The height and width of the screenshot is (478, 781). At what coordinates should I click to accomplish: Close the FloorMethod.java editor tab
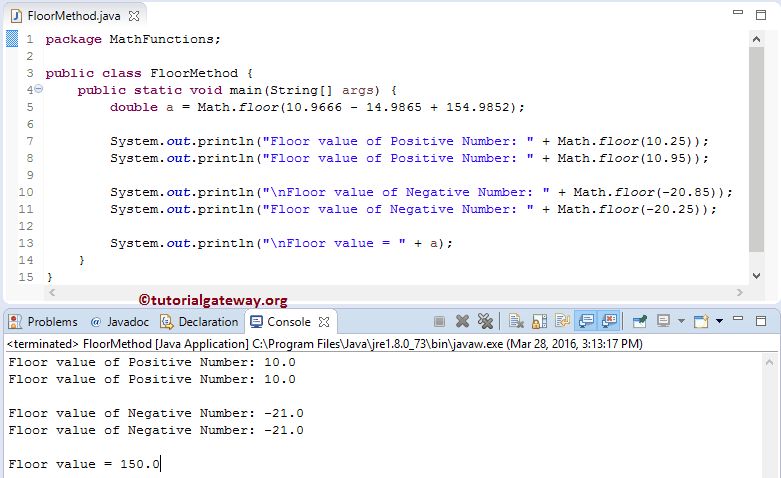pos(134,16)
